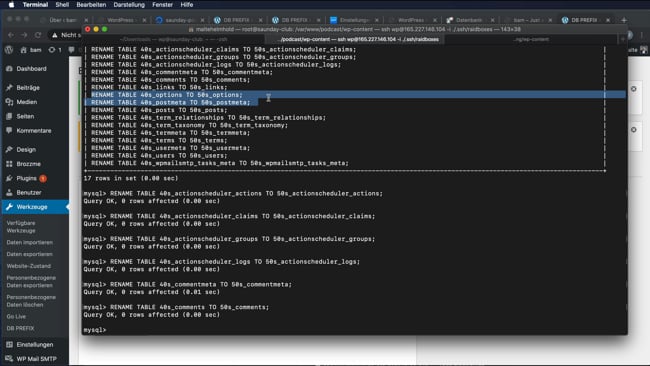Click RENAME TABLE 40s_users line
This screenshot has height=366, width=650.
click(159, 156)
